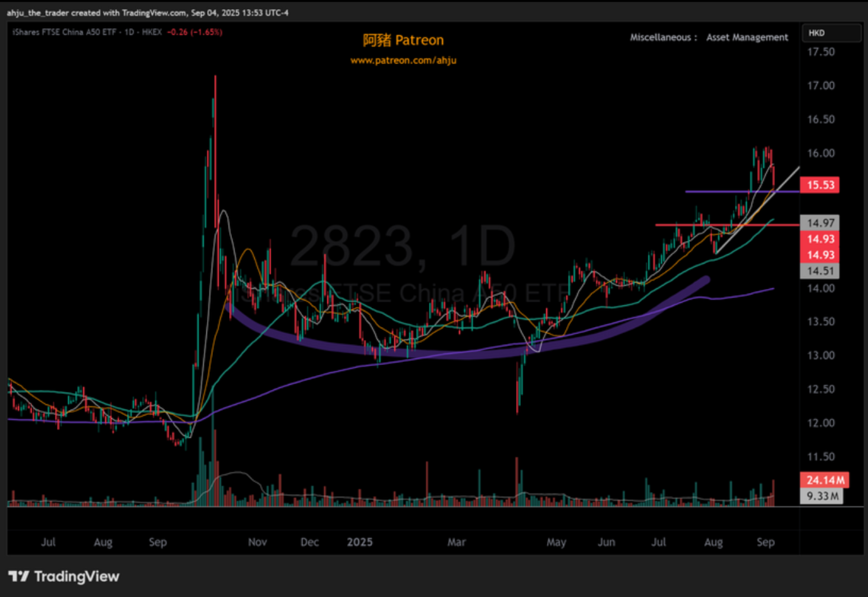Click the TradingView logo at bottom left
The image size is (868, 597).
pyautogui.click(x=64, y=576)
